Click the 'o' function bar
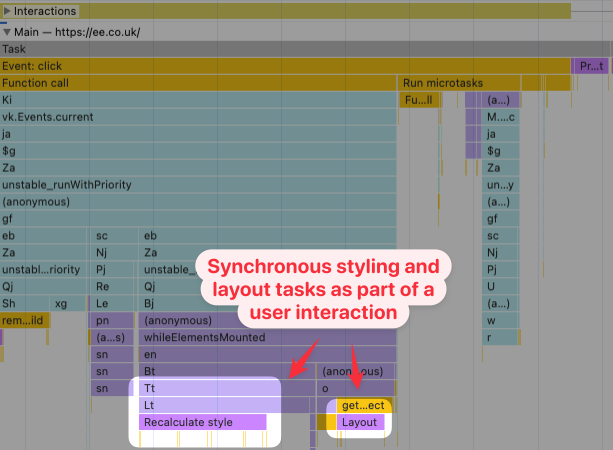This screenshot has width=613, height=450. pos(355,388)
